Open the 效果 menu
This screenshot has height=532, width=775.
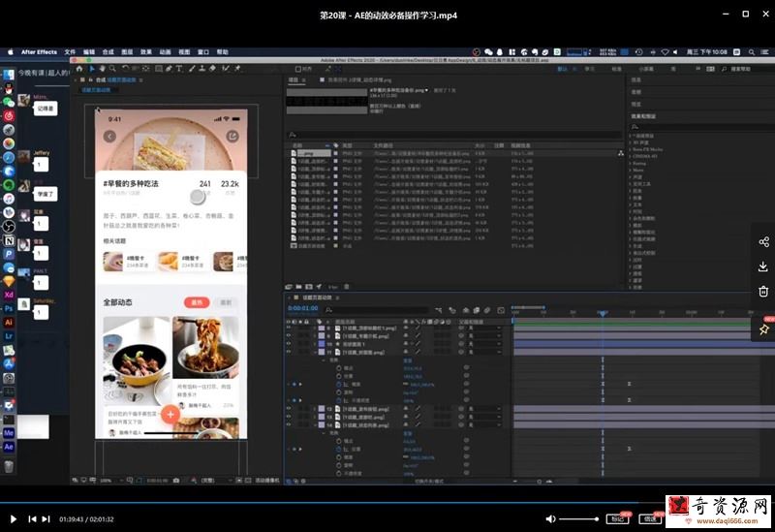click(146, 52)
